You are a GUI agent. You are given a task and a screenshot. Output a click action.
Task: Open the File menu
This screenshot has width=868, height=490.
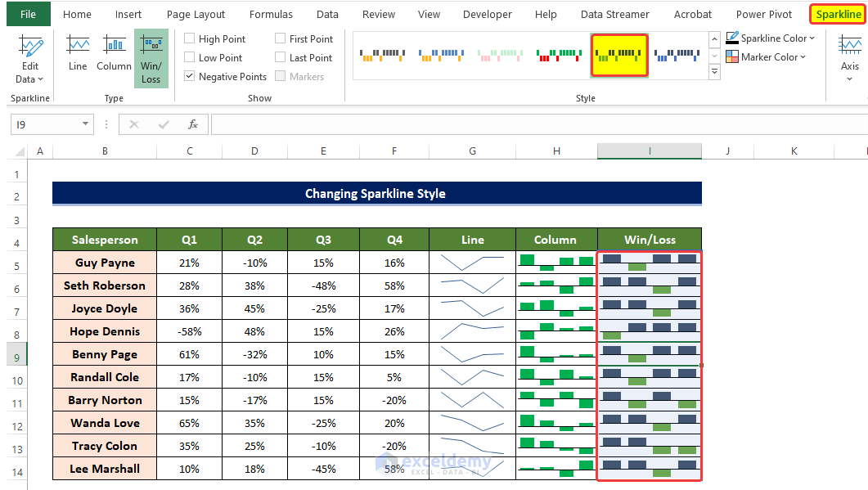click(x=28, y=14)
